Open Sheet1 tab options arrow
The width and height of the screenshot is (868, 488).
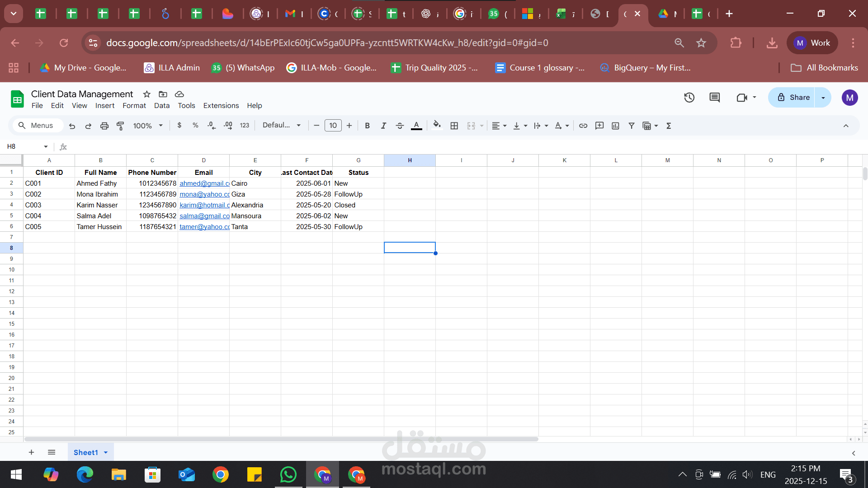[x=106, y=452]
